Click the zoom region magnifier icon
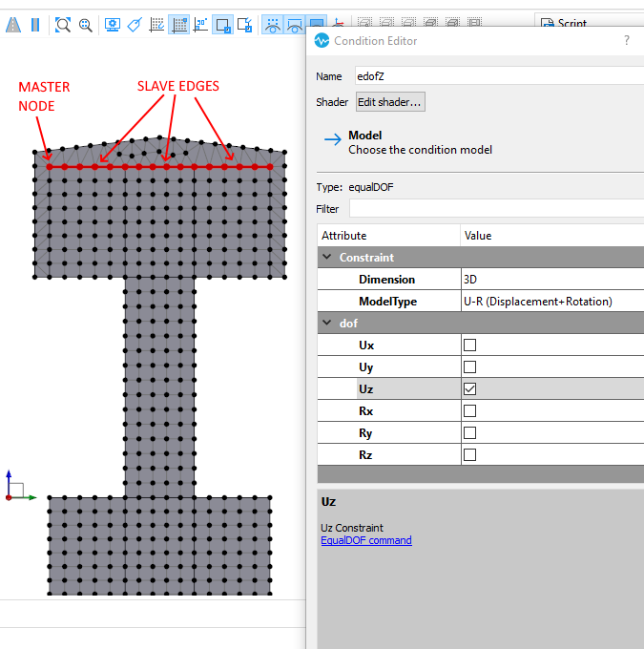 (x=85, y=25)
